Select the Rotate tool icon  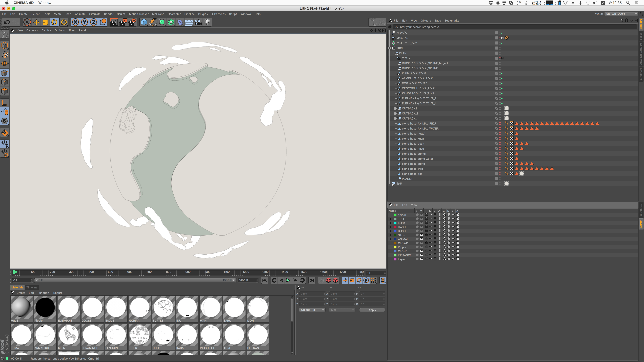(54, 22)
